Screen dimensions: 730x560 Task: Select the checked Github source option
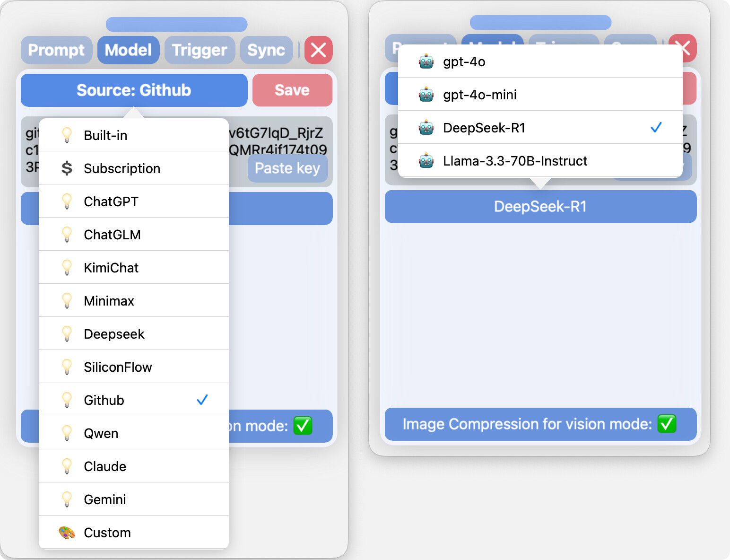pyautogui.click(x=134, y=400)
